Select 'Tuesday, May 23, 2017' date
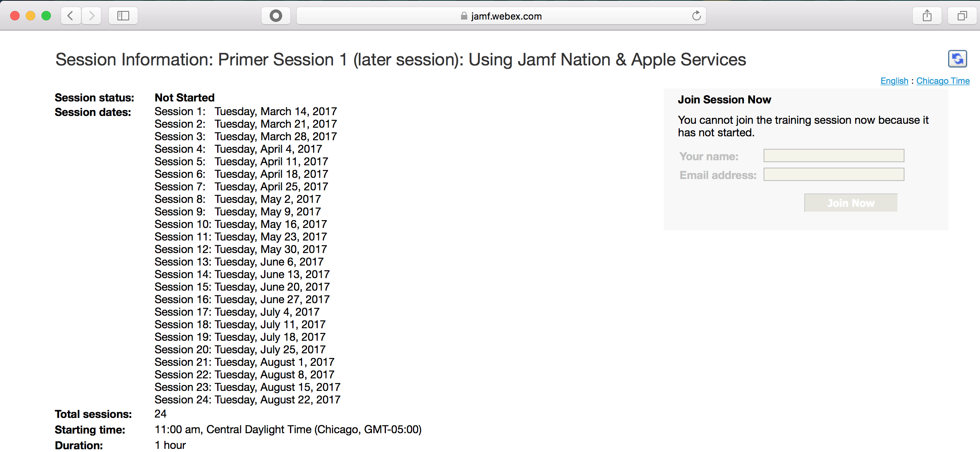 click(x=271, y=237)
